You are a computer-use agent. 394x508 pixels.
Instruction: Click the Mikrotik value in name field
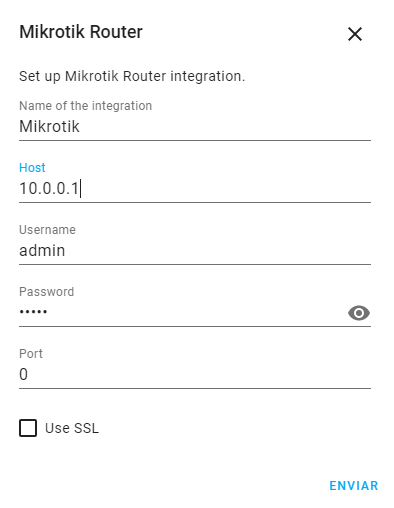click(49, 127)
